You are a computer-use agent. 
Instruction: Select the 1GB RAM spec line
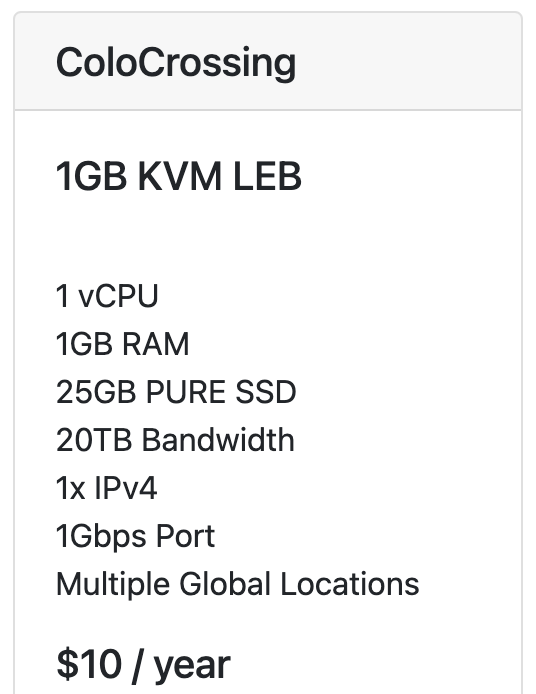pos(123,344)
